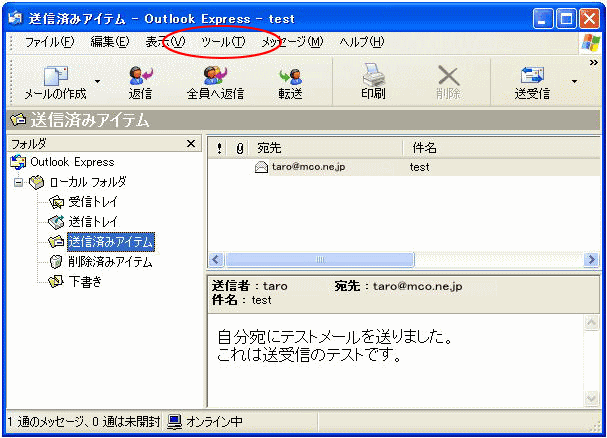Click the 件名 : test preview header line
The image size is (607, 438).
242,300
